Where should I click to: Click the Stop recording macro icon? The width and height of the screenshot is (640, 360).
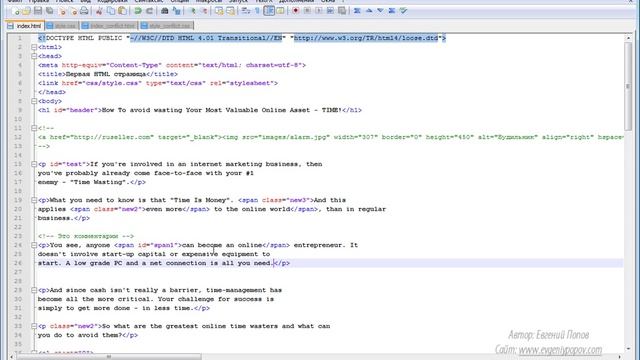point(307,11)
